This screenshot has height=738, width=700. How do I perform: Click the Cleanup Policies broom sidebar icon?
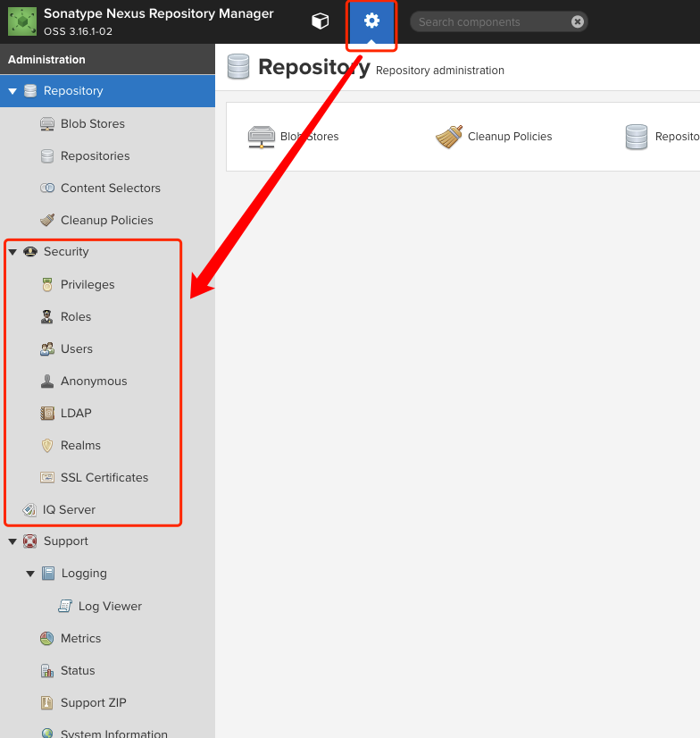click(47, 220)
